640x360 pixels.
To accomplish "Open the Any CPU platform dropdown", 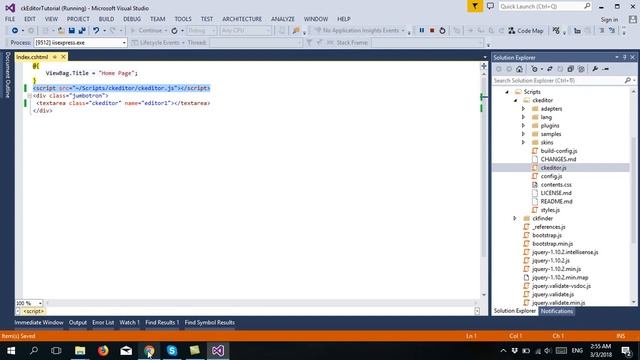I will [246, 31].
